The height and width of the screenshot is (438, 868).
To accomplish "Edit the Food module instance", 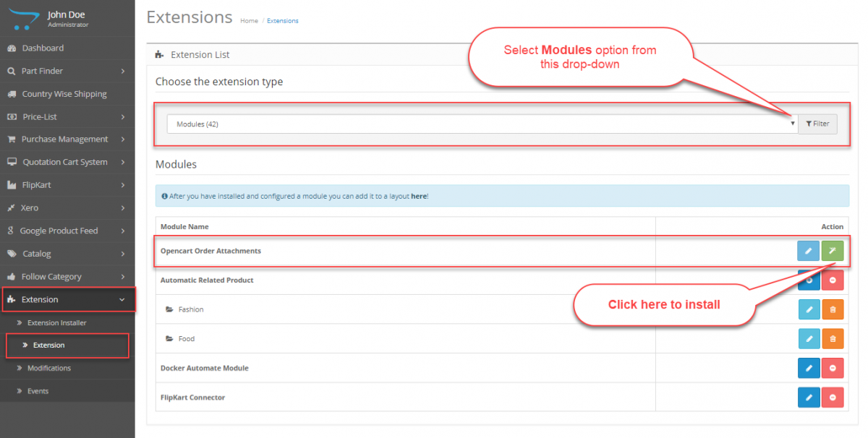I will (809, 338).
